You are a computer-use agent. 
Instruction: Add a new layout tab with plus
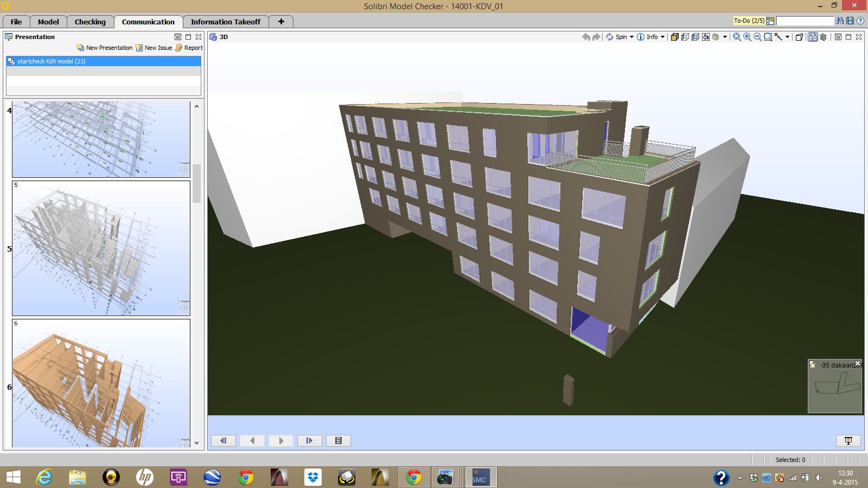tap(281, 22)
